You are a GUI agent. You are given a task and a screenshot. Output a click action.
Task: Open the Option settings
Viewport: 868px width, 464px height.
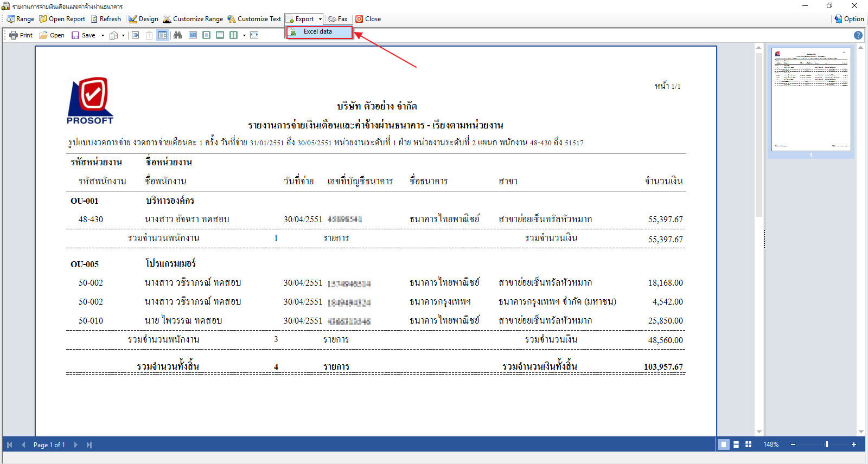point(850,19)
